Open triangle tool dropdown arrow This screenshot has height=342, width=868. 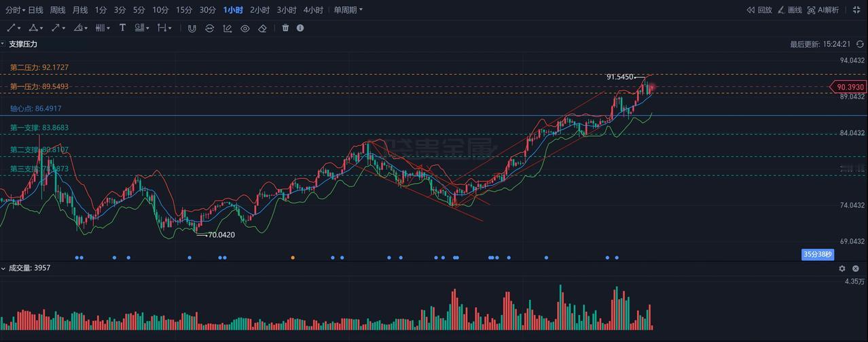pyautogui.click(x=41, y=29)
